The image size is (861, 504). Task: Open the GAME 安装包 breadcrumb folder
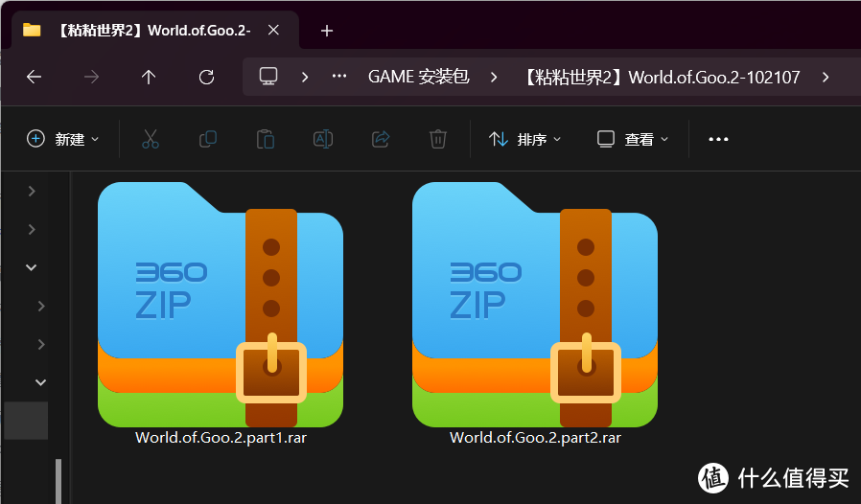[418, 77]
